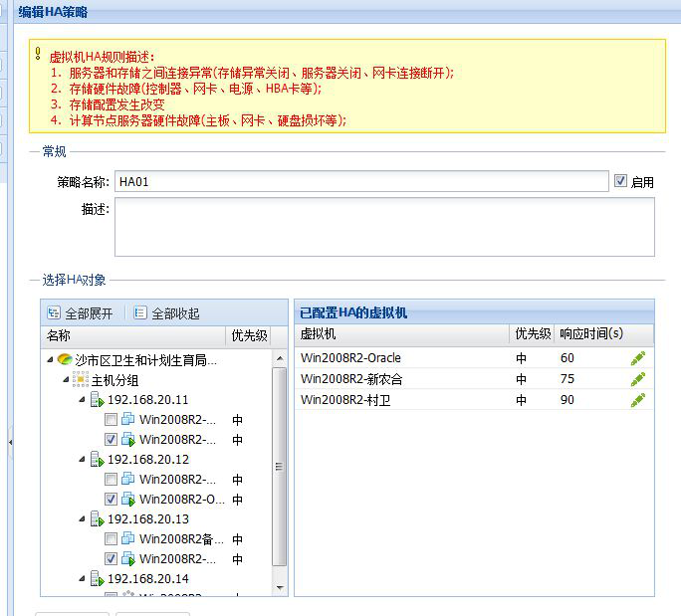Click host server icon for 192.168.20.11
681x616 pixels.
point(97,400)
